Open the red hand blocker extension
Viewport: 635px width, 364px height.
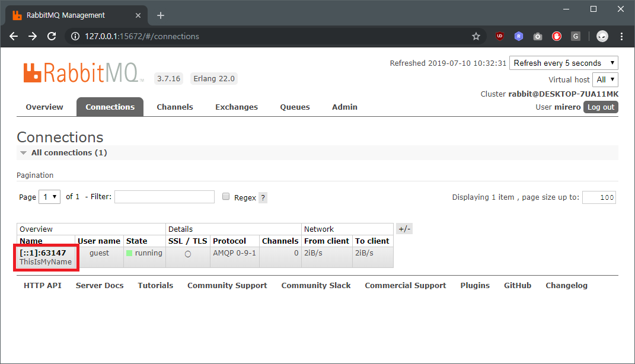pos(557,36)
